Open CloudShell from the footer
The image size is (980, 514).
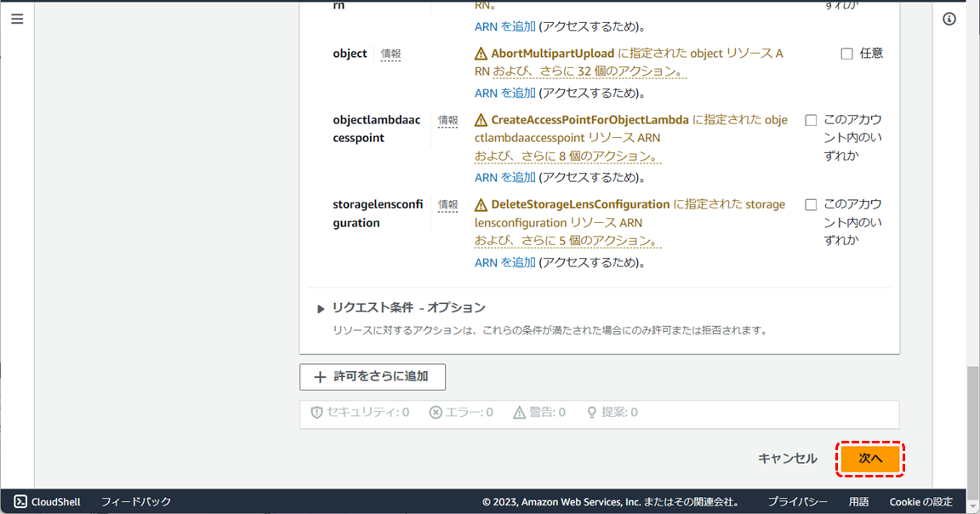(x=48, y=501)
